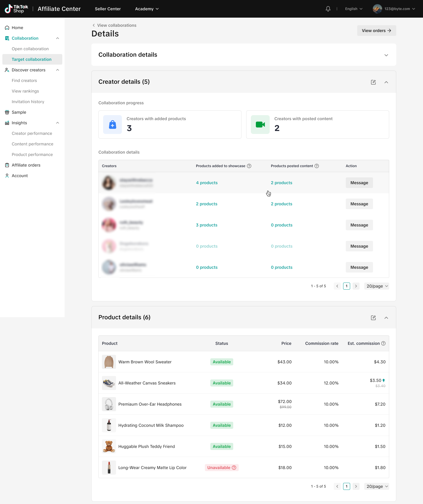The image size is (423, 504).
Task: Go to Open collaboration in sidebar
Action: (x=30, y=49)
